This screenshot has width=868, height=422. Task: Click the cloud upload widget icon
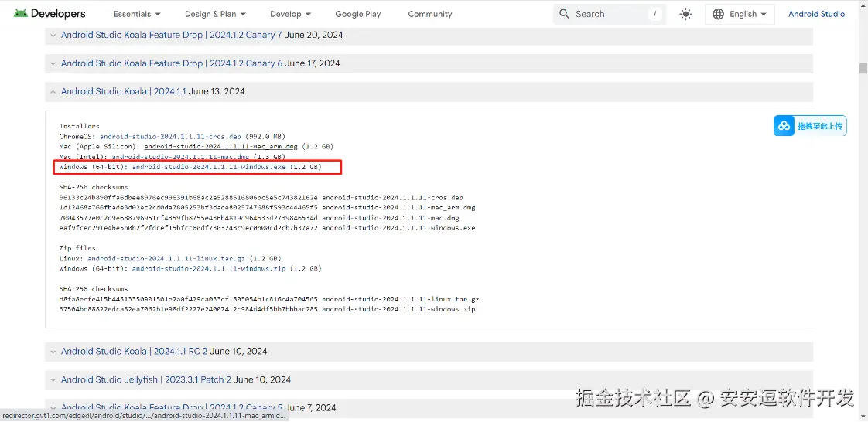point(784,126)
